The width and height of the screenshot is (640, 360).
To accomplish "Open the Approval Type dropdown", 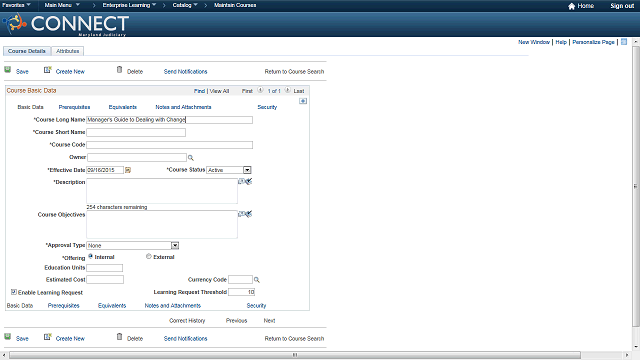I will click(x=175, y=245).
